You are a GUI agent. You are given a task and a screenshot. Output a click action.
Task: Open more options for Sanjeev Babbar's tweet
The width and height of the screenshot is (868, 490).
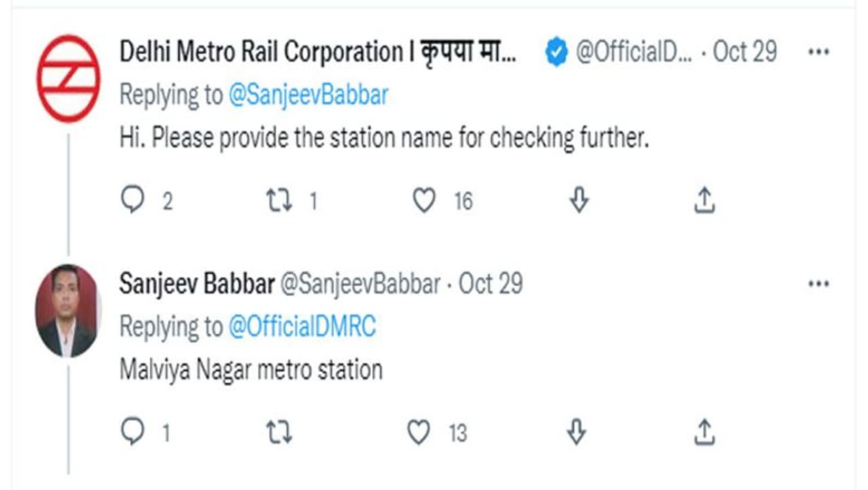tap(819, 284)
